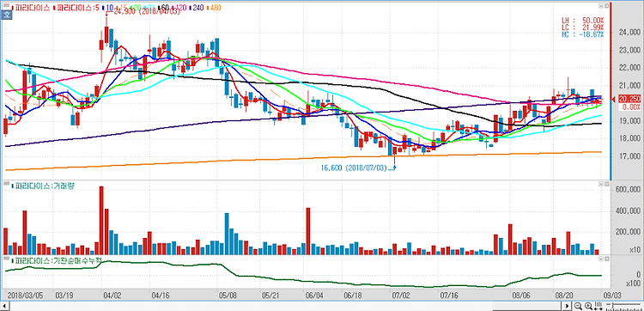Click the 17,000 price axis label
644x311 pixels.
pyautogui.click(x=629, y=156)
